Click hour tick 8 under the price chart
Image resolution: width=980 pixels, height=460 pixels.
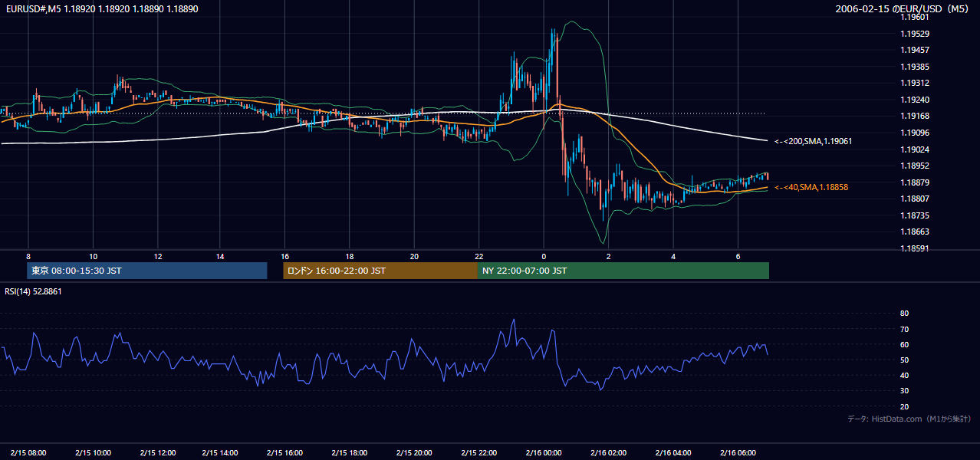(x=28, y=256)
